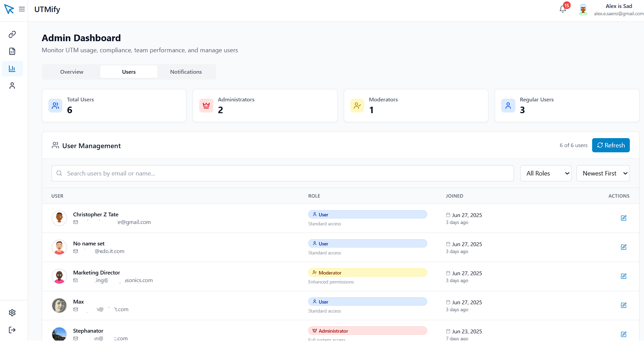Viewport: 644px width, 342px height.
Task: Click the Enhanced permissions description
Action: 331,282
